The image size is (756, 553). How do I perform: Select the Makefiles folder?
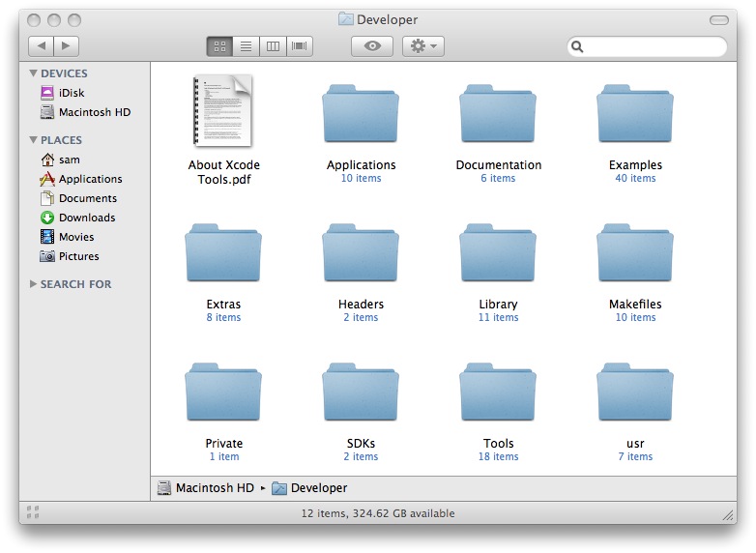[635, 252]
